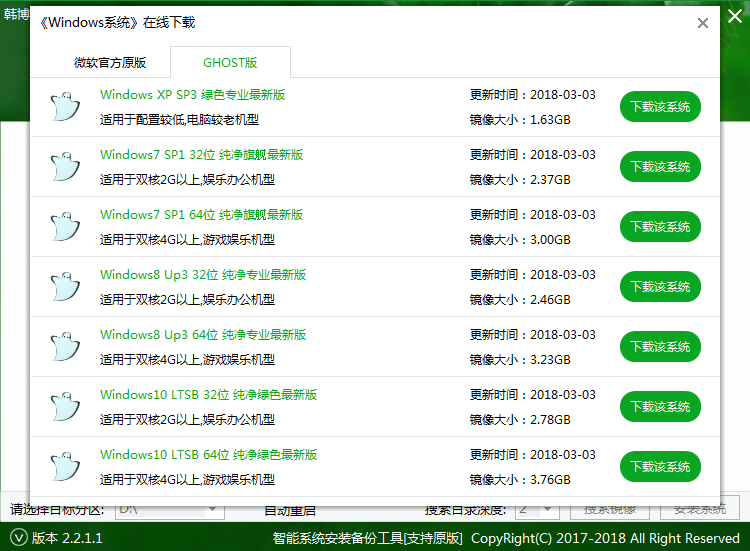Click the Windows10 LTSB 32位 纯净绿色最新版 title
The width and height of the screenshot is (750, 551).
208,395
